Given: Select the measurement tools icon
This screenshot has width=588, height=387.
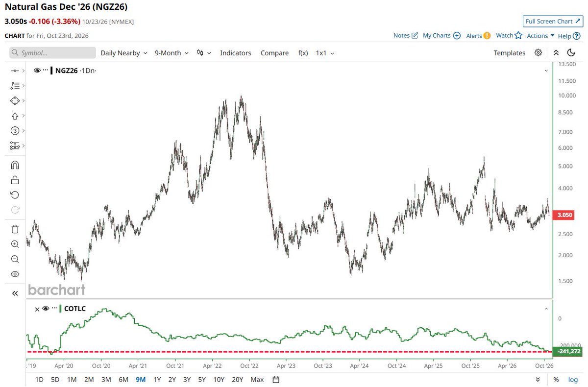Looking at the screenshot, I should coord(15,146).
